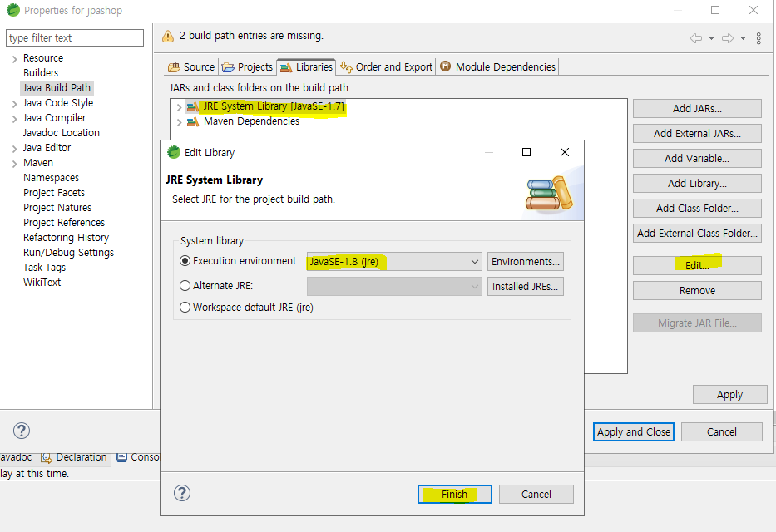Select Task Tags in the tree

click(44, 268)
